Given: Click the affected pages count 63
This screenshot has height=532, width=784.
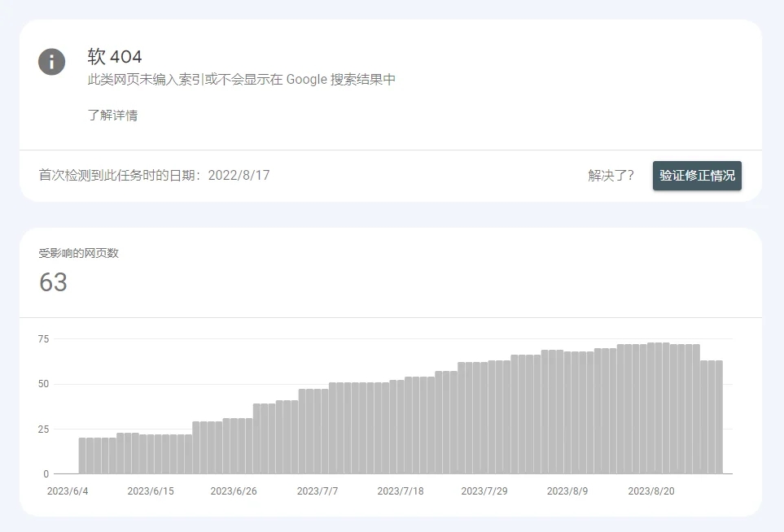Looking at the screenshot, I should 53,282.
